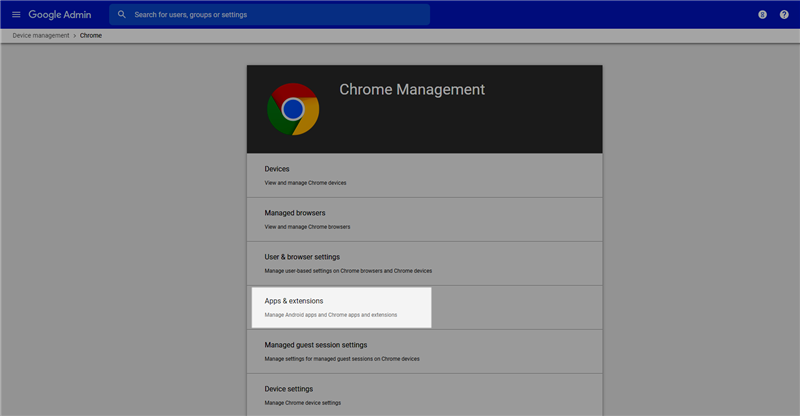The image size is (800, 416).
Task: Click the Chrome Management heading
Action: (x=412, y=89)
